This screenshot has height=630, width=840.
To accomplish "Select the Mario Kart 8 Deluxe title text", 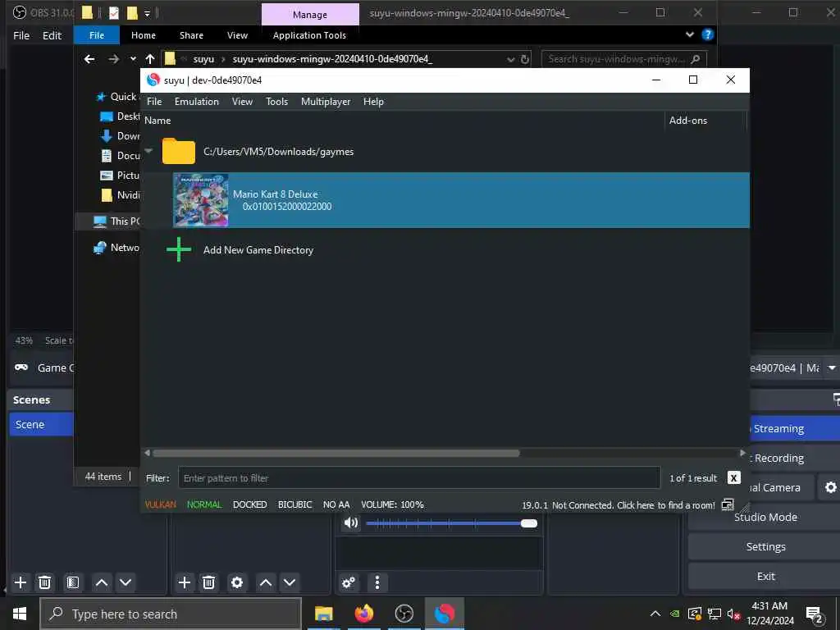I will click(276, 194).
